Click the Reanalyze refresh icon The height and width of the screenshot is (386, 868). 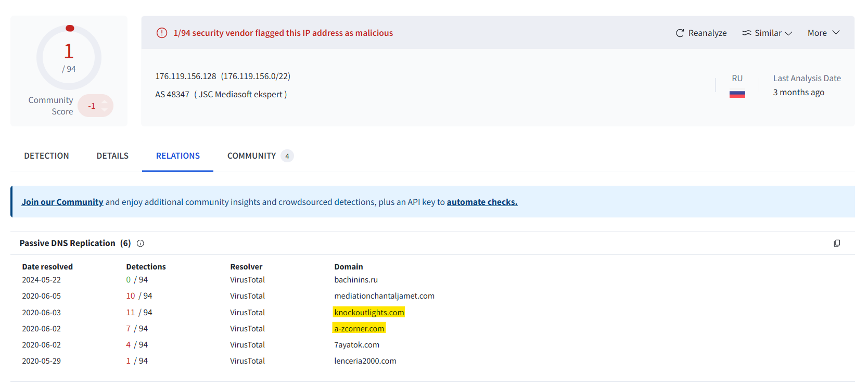coord(680,33)
